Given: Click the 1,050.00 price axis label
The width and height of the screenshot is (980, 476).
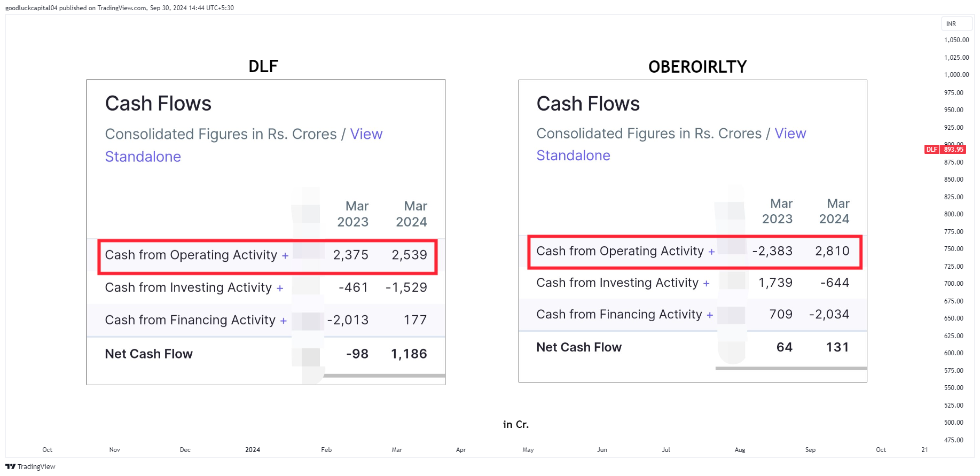Looking at the screenshot, I should pyautogui.click(x=956, y=40).
